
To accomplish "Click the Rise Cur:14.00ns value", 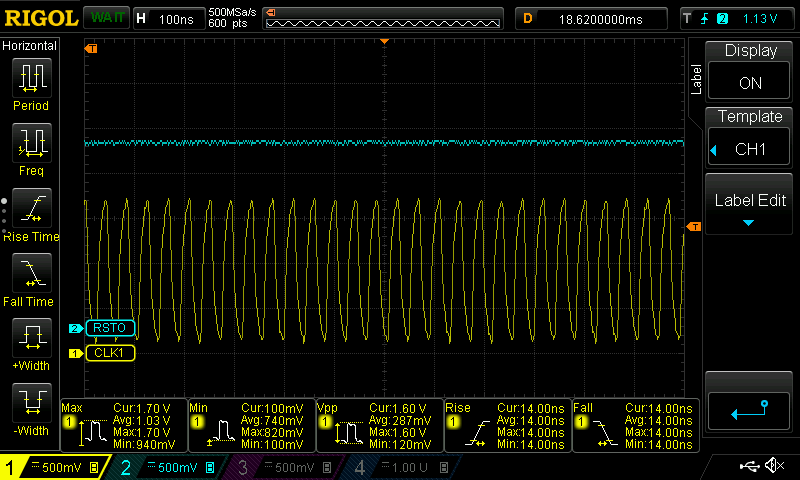I will click(x=531, y=409).
